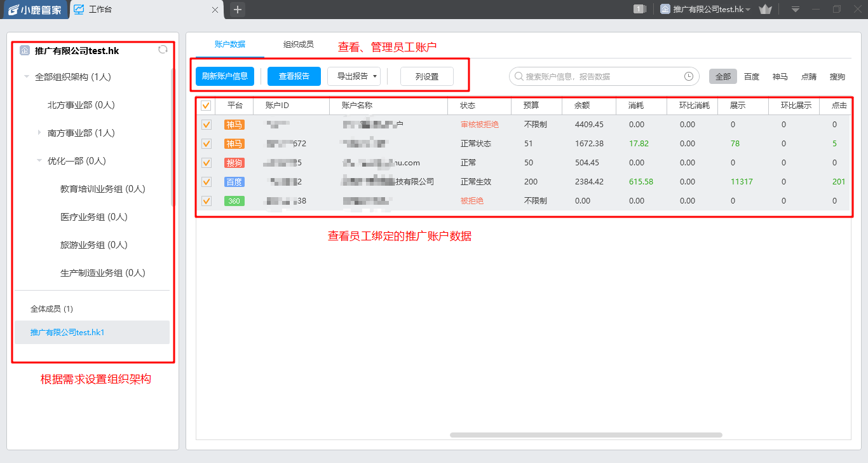Click the magnifier icon in search box

pyautogui.click(x=519, y=76)
